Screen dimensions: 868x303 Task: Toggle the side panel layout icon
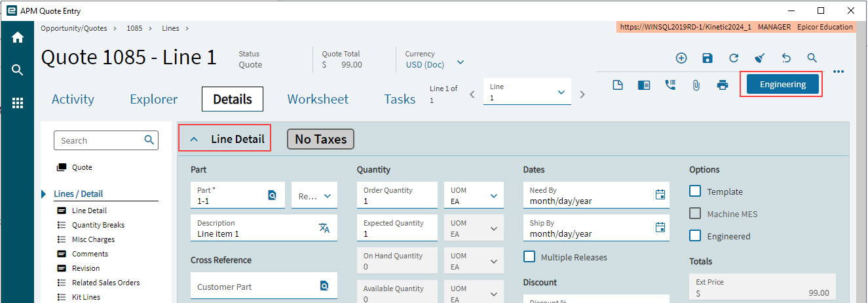pyautogui.click(x=643, y=85)
